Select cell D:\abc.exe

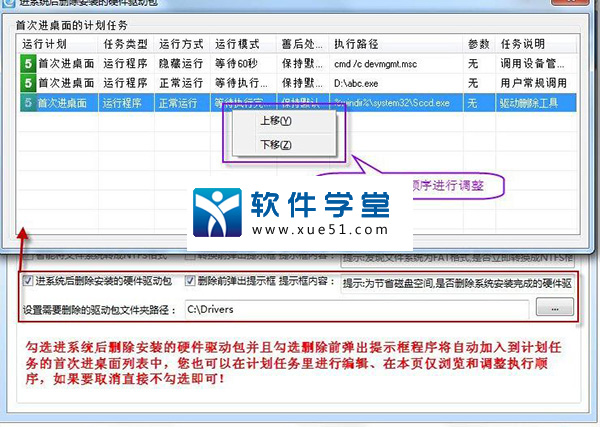click(356, 83)
